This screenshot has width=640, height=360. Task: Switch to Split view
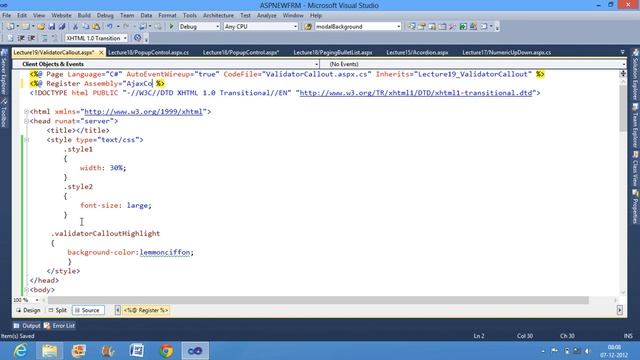point(58,310)
